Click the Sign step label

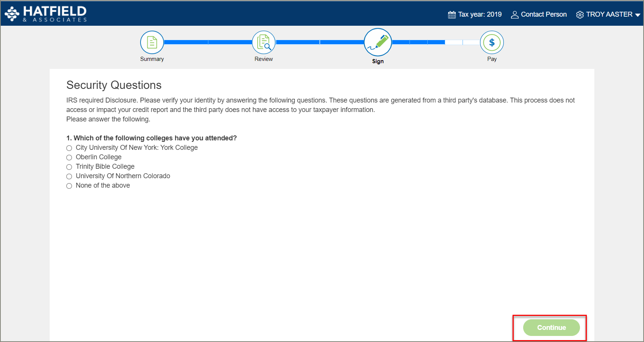point(378,61)
